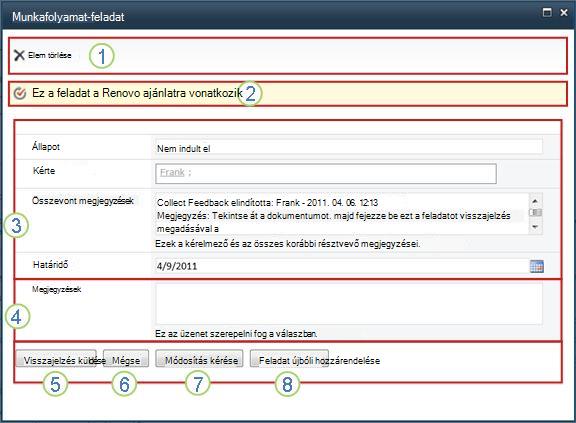Click the 'Ezek a kérelmező' description text

tap(288, 244)
